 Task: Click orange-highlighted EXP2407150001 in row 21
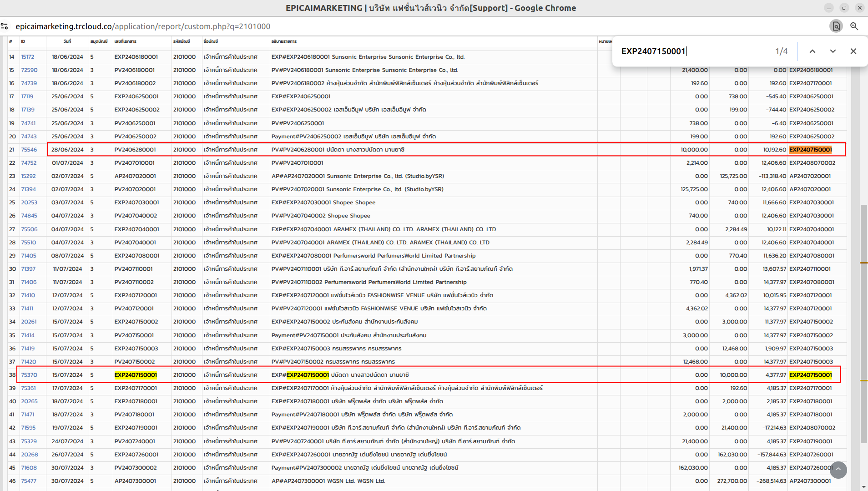tap(810, 150)
